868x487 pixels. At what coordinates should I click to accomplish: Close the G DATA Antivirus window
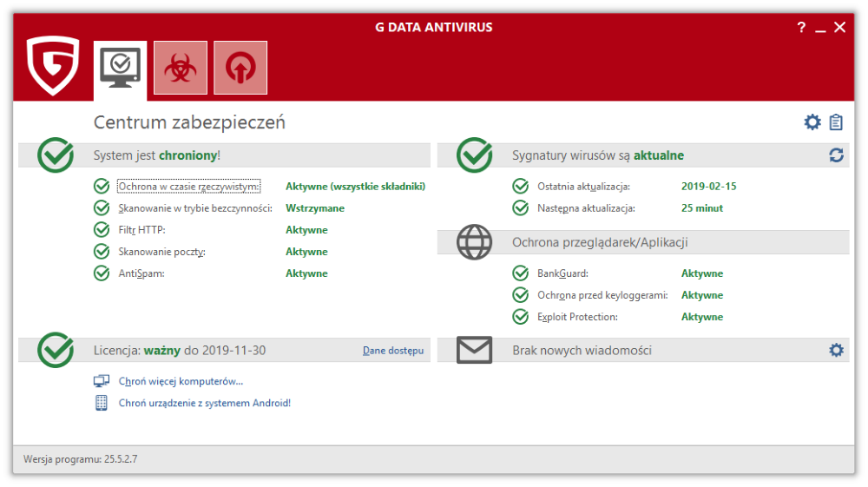[x=839, y=27]
